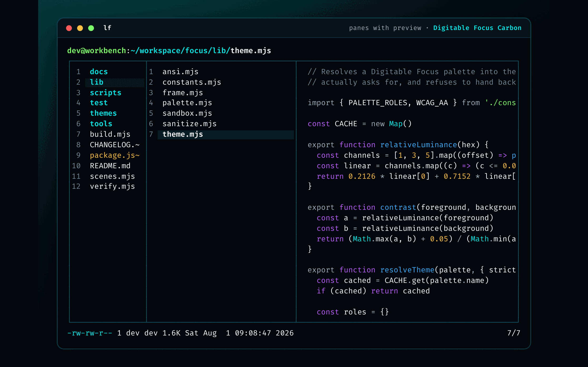Select ansi.mjs in the middle pane

180,72
